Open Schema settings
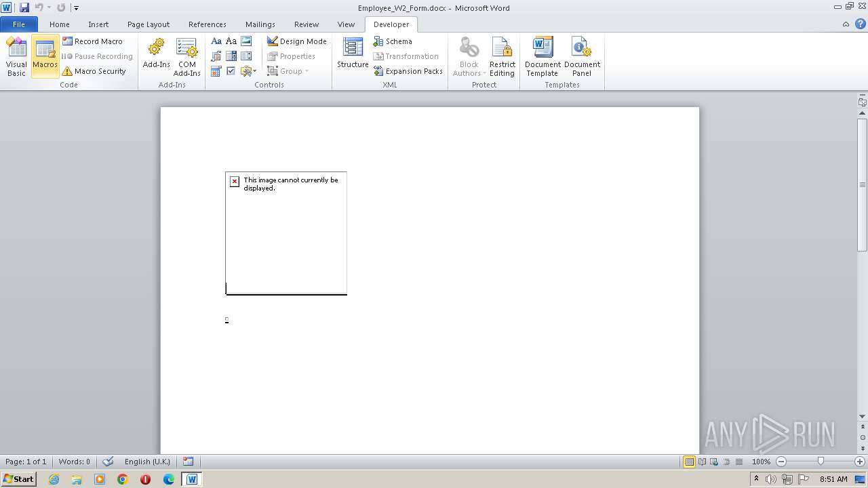The width and height of the screenshot is (868, 488). coord(393,41)
